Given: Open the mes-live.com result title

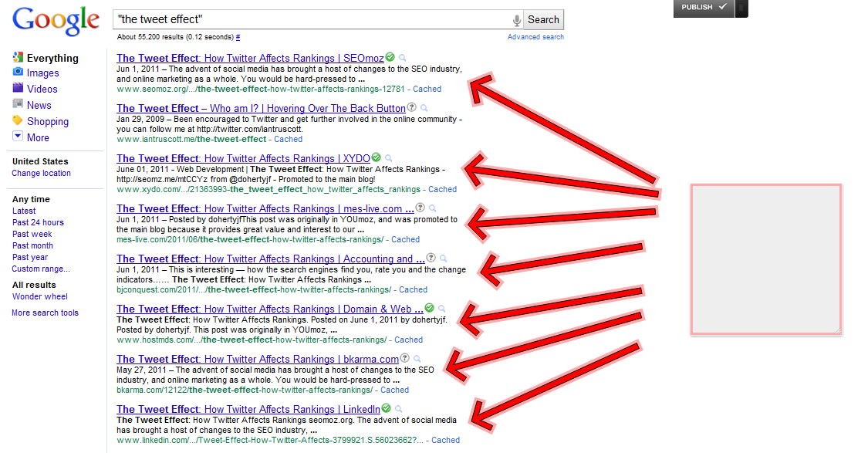Looking at the screenshot, I should (x=265, y=209).
